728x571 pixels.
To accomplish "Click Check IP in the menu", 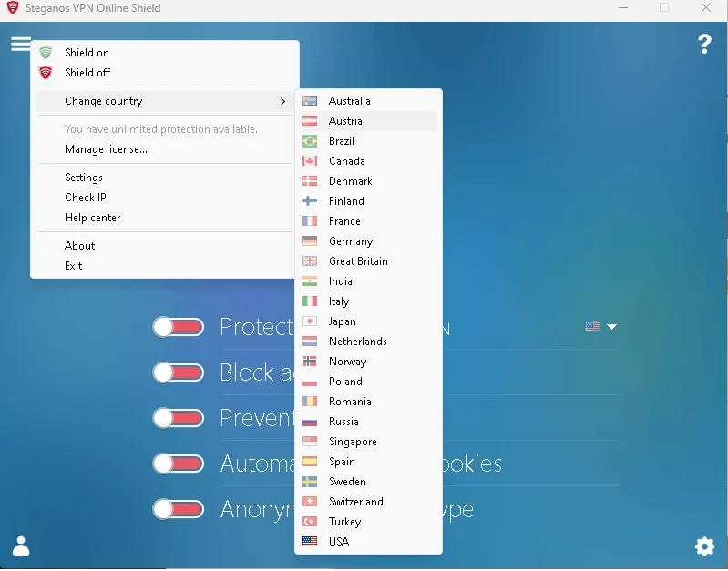I will point(86,198).
